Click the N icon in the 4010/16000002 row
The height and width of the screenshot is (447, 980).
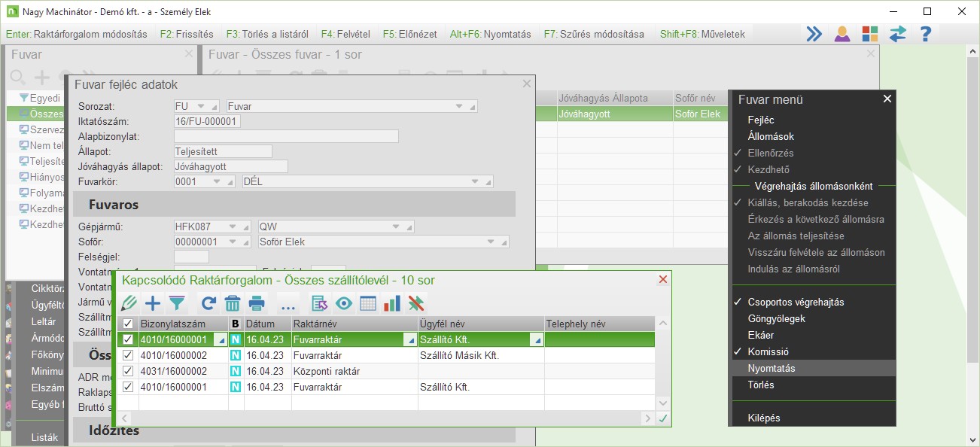(236, 355)
